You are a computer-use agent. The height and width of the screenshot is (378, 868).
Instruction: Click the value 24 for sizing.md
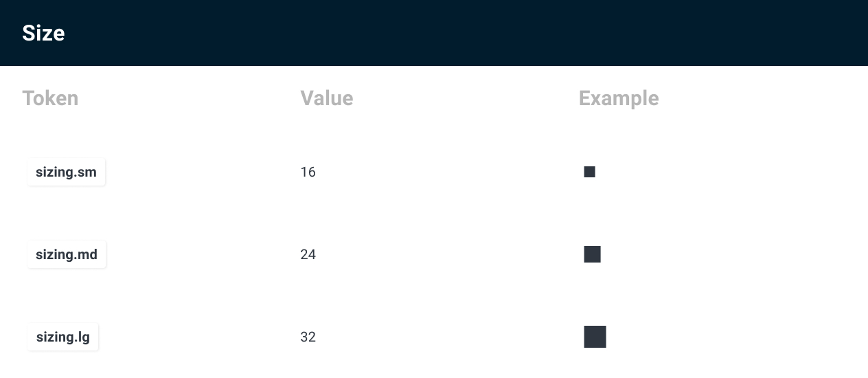pos(308,254)
